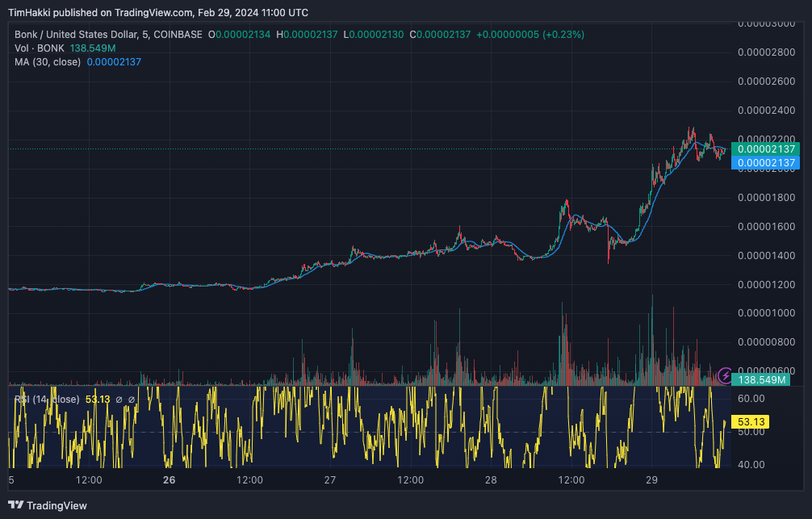Click the 0.00002600 price axis label
812x519 pixels.
pyautogui.click(x=767, y=82)
